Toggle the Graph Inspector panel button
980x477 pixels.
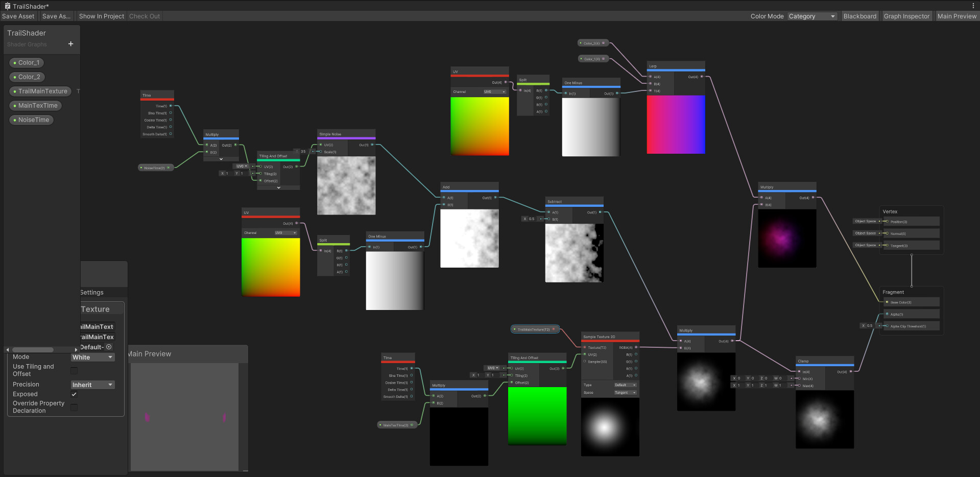point(906,16)
